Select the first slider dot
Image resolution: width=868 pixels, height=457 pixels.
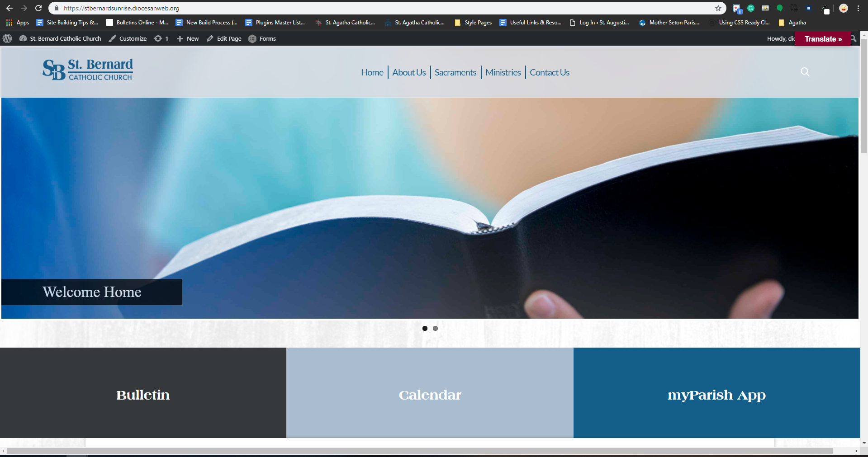pos(425,328)
